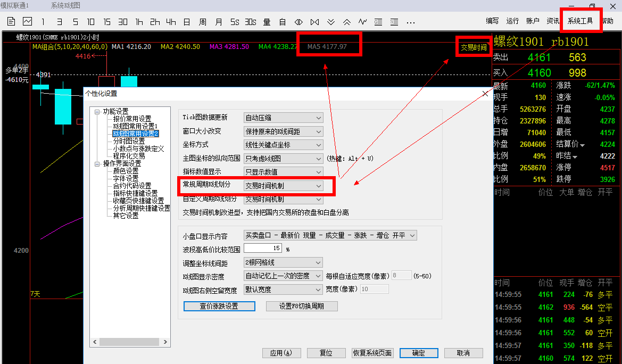Open the 运行 menu
This screenshot has height=364, width=622.
[512, 21]
